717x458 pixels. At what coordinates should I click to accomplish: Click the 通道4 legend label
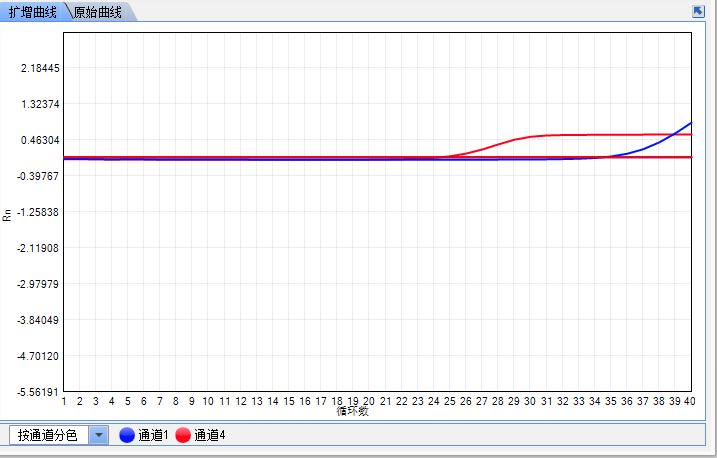(209, 435)
